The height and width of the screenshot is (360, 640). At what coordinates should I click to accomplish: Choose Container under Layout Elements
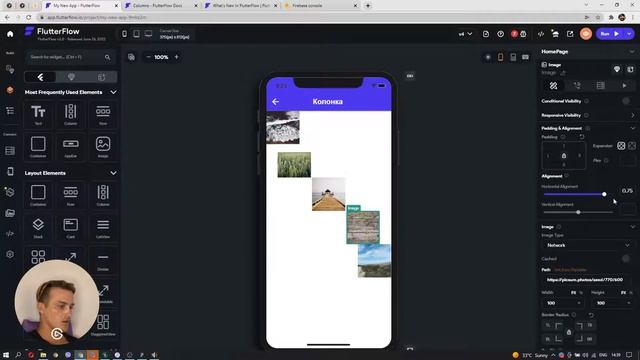(38, 195)
